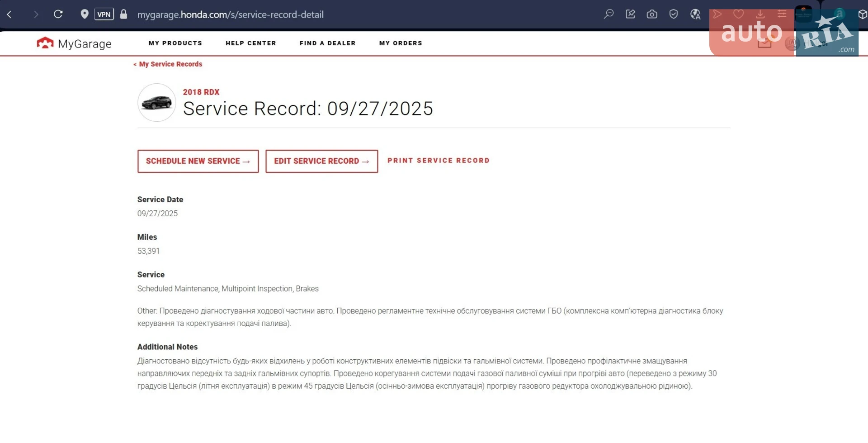Open the MY ORDERS navigation item
Screen dimensions: 868x443
[401, 43]
